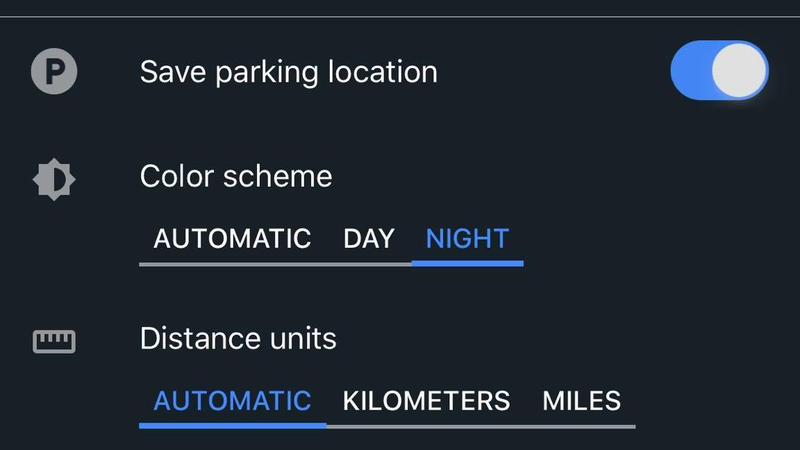Click the Distance units heading text

tap(238, 339)
